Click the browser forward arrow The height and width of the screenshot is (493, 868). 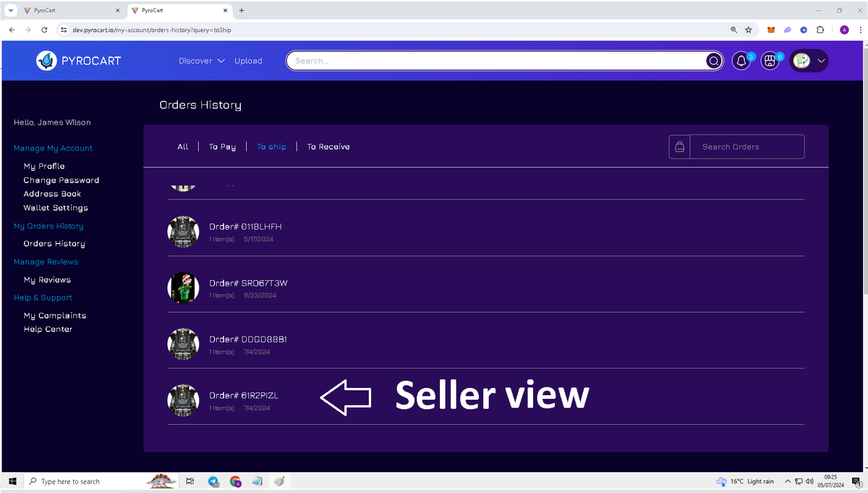[x=28, y=30]
